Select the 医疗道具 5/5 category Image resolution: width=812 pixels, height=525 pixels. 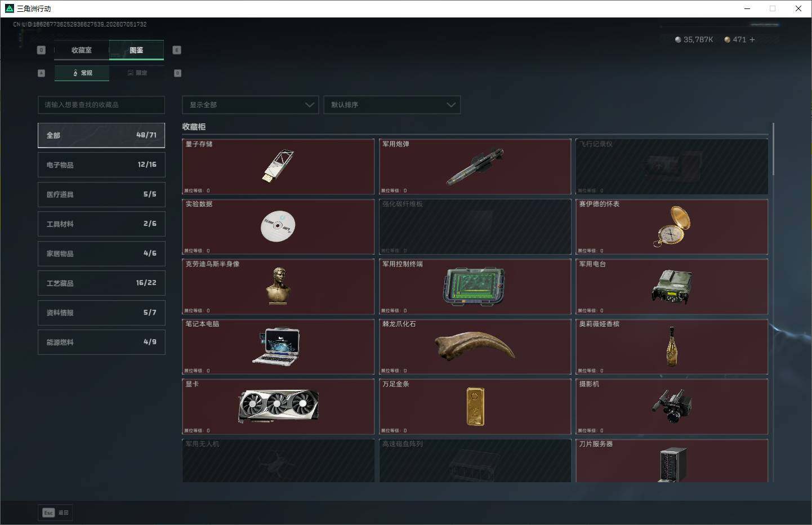[x=101, y=194]
